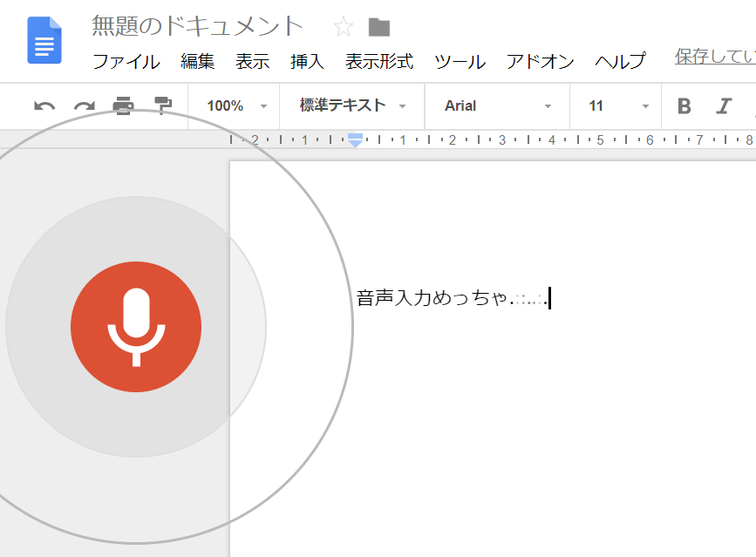756x557 pixels.
Task: Click the undo arrow icon
Action: coord(44,106)
